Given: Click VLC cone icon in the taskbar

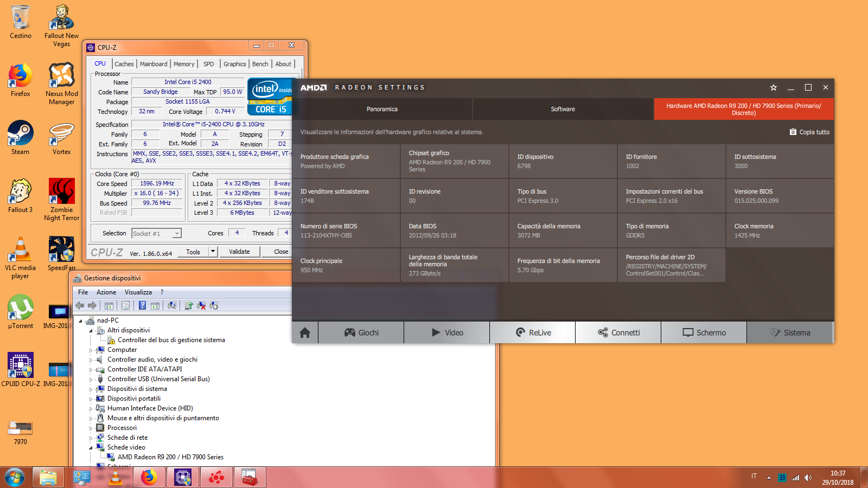Looking at the screenshot, I should (116, 478).
